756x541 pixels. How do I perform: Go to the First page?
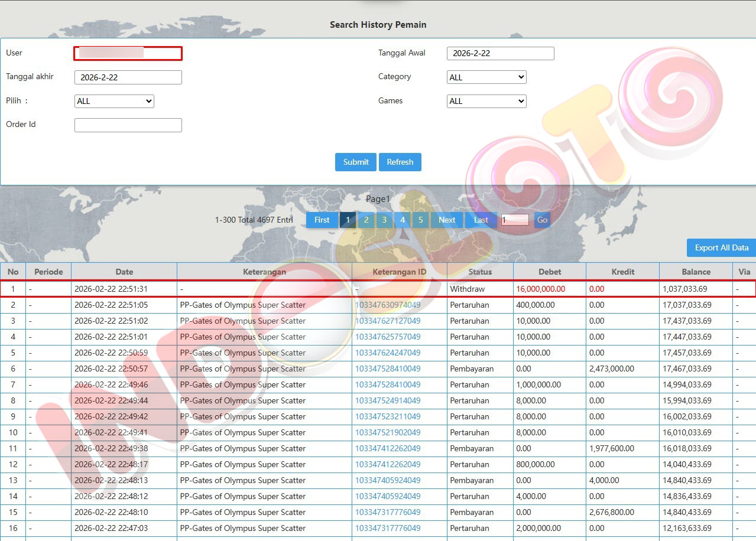[322, 220]
